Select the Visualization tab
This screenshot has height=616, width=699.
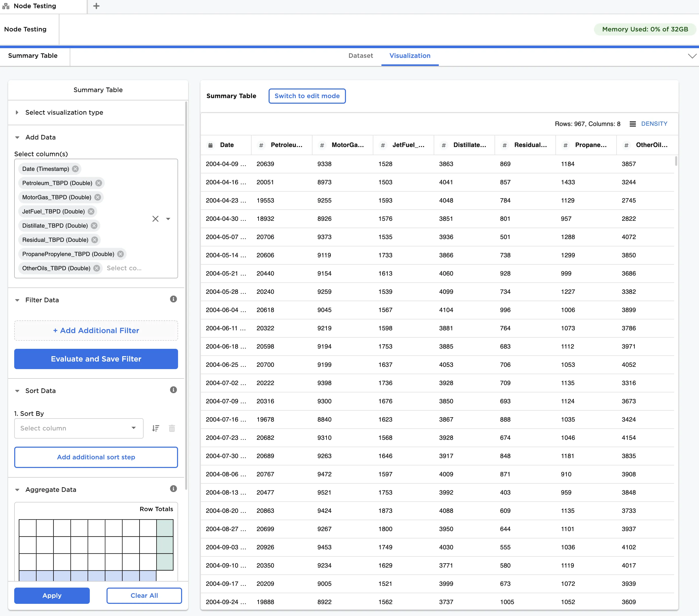[410, 56]
